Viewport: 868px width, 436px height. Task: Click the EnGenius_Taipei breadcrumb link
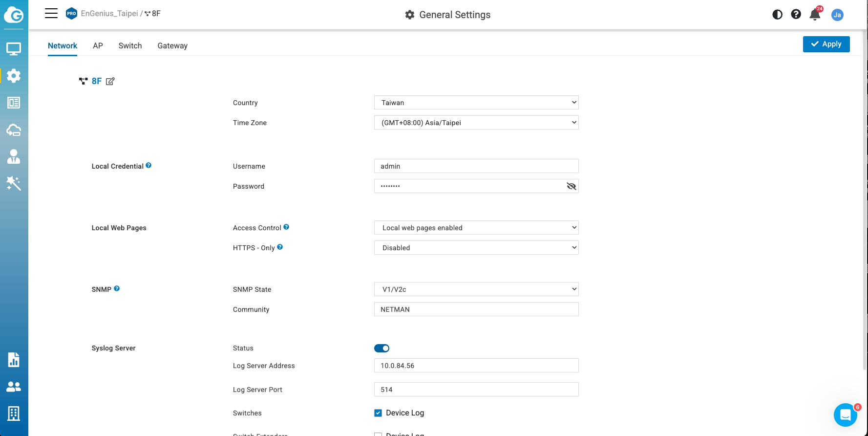[x=109, y=14]
